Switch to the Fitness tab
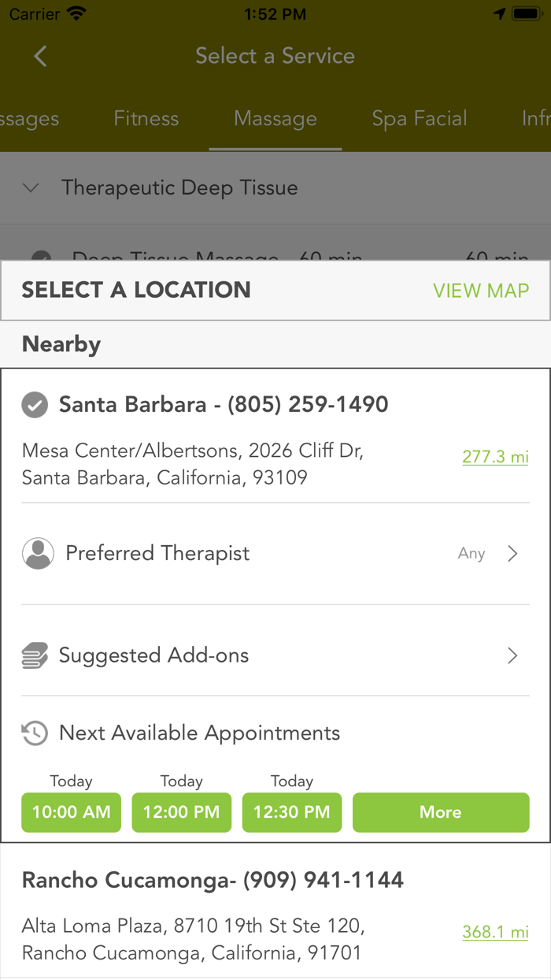 tap(146, 119)
